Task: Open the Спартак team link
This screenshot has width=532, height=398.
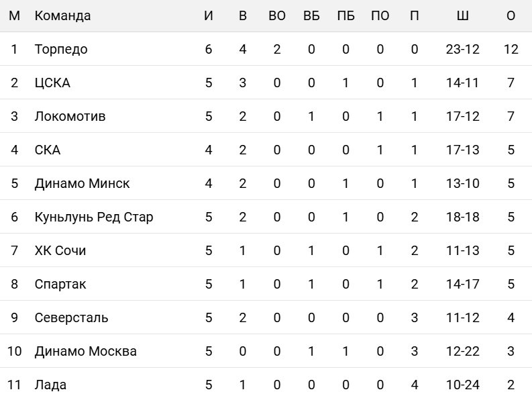Action: point(60,284)
